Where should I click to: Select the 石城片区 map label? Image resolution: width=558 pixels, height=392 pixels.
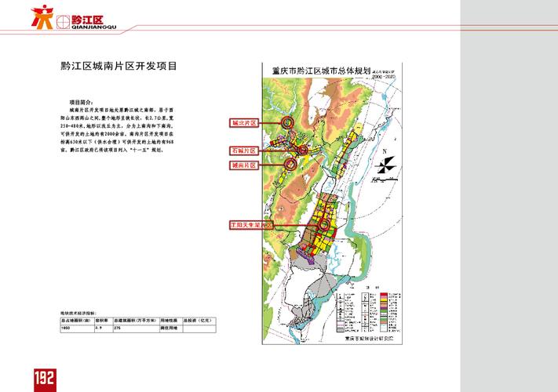(x=244, y=149)
